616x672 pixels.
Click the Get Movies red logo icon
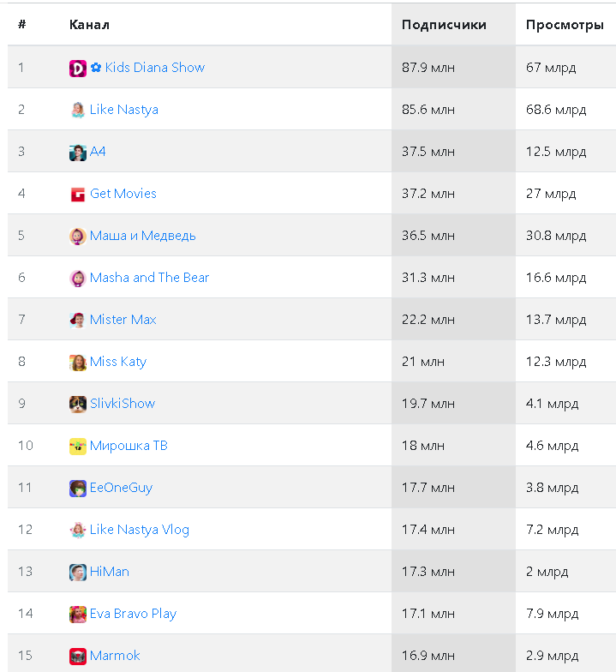(x=78, y=195)
